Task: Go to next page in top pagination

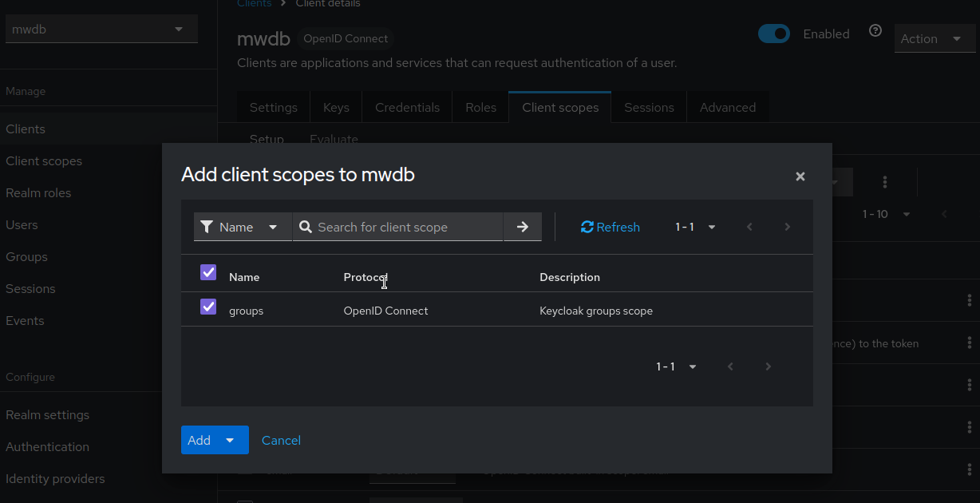Action: [x=788, y=227]
